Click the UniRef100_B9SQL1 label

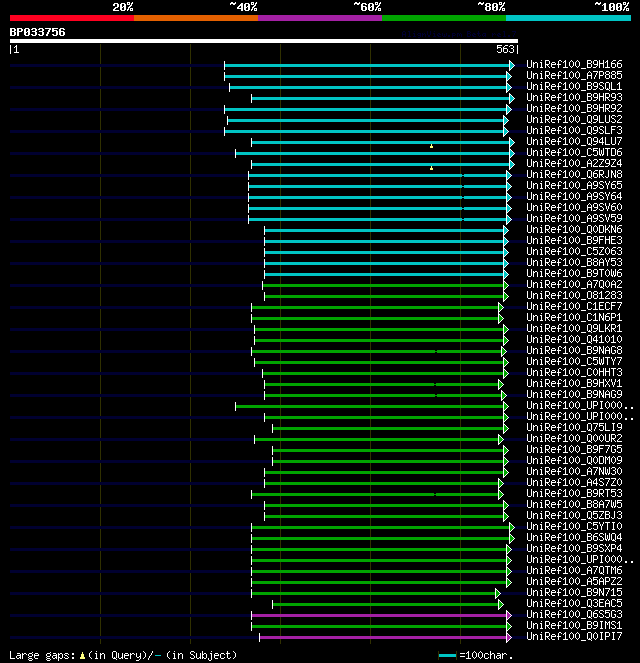574,86
